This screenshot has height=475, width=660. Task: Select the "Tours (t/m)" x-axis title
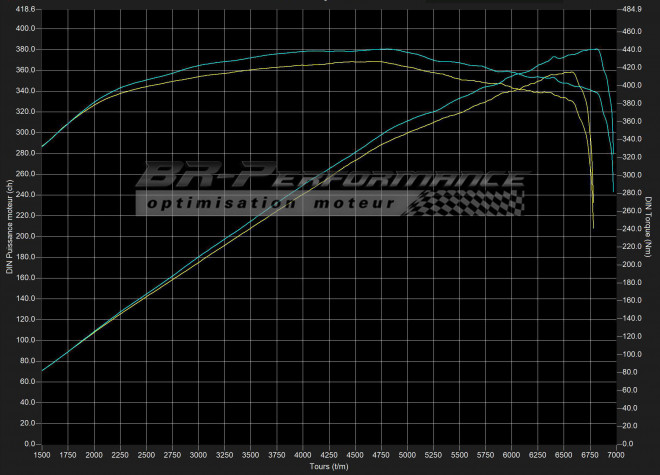click(x=328, y=466)
